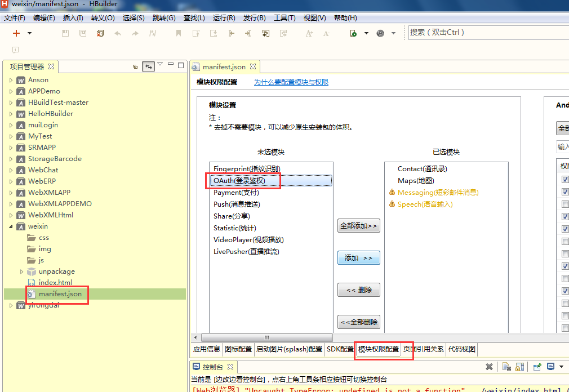Select Payment(支付) in unselected modules
This screenshot has height=392, width=569.
[236, 193]
